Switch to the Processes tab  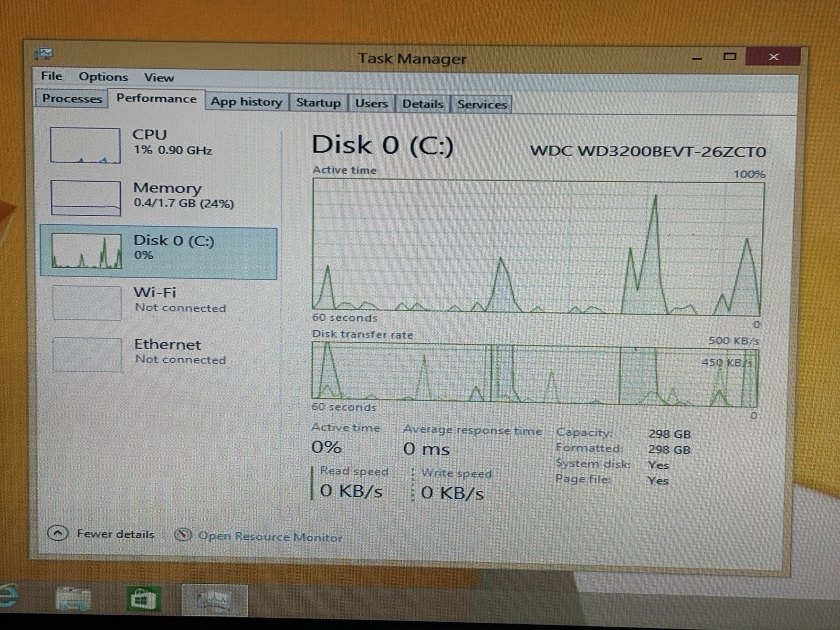pos(72,98)
